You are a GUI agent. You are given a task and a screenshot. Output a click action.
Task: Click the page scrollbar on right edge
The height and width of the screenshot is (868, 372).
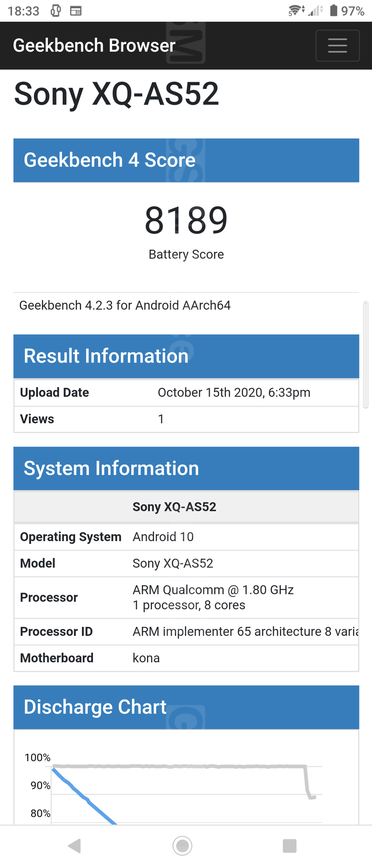point(366,354)
